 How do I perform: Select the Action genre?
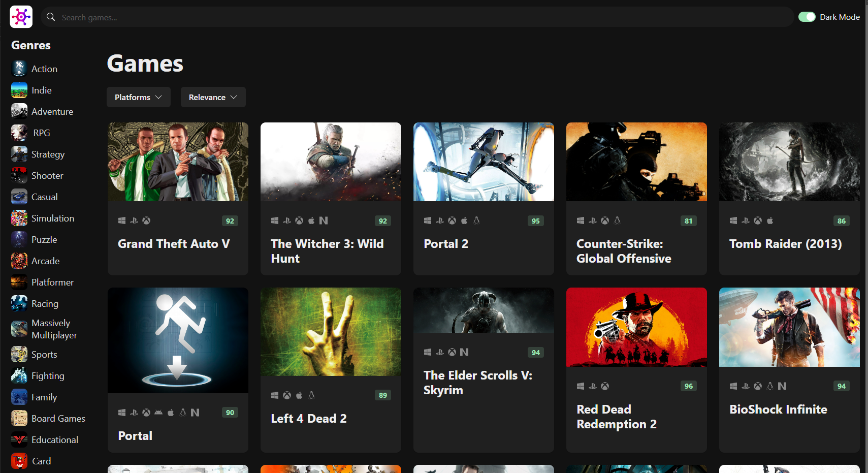44,69
